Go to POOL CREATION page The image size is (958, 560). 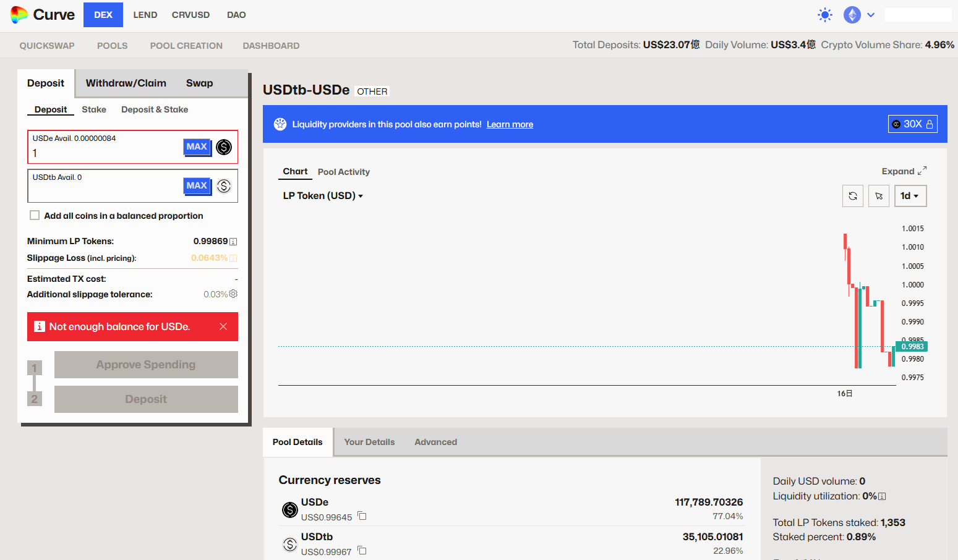tap(186, 46)
